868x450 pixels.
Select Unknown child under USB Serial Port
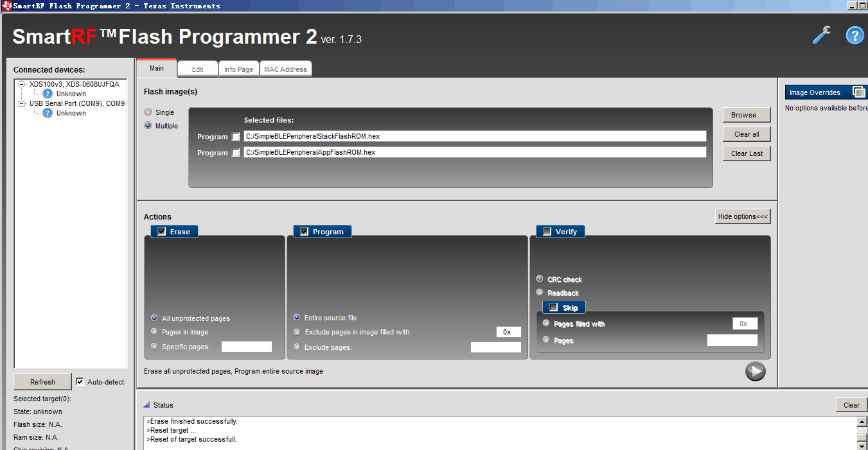tap(71, 113)
